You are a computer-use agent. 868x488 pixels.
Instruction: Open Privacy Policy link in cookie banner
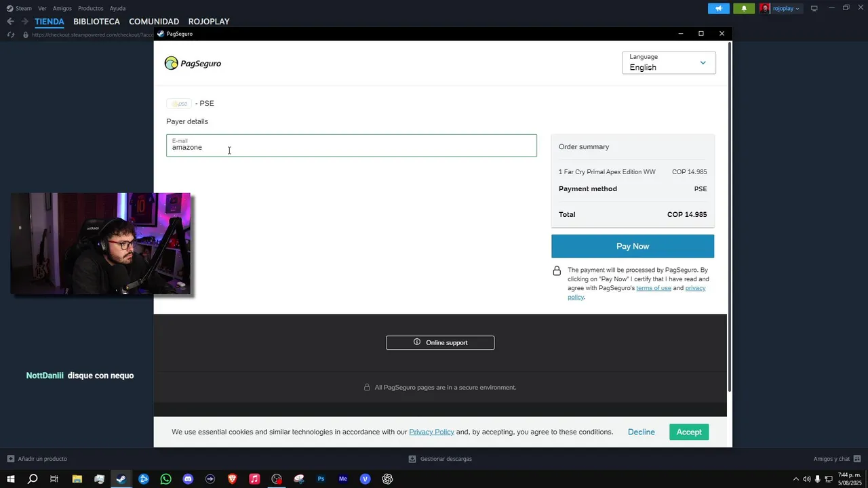[431, 432]
